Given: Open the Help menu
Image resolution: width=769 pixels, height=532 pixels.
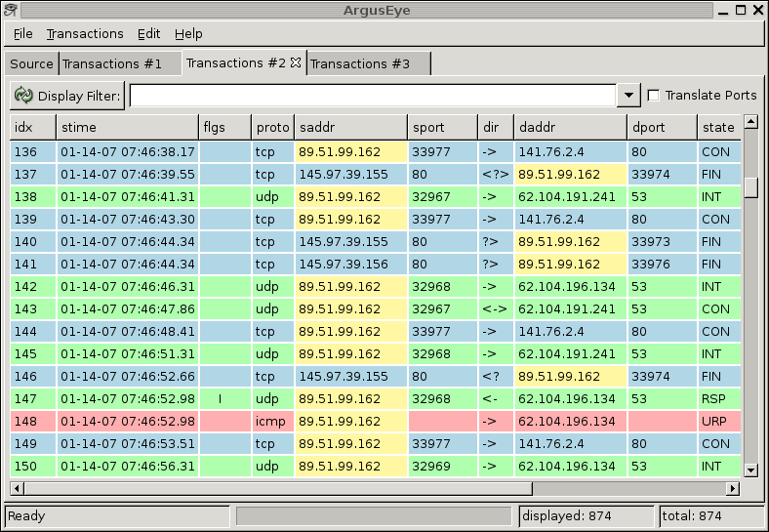Looking at the screenshot, I should (188, 34).
